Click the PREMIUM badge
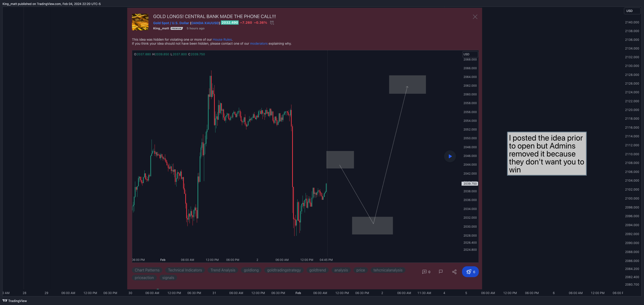Image resolution: width=644 pixels, height=305 pixels. coord(177,28)
